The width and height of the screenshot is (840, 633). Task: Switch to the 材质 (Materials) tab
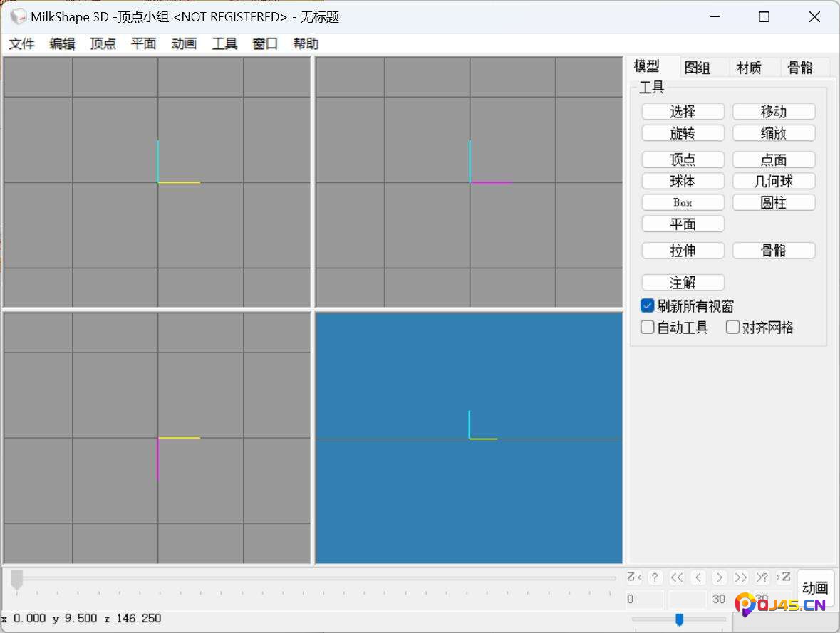pos(749,67)
